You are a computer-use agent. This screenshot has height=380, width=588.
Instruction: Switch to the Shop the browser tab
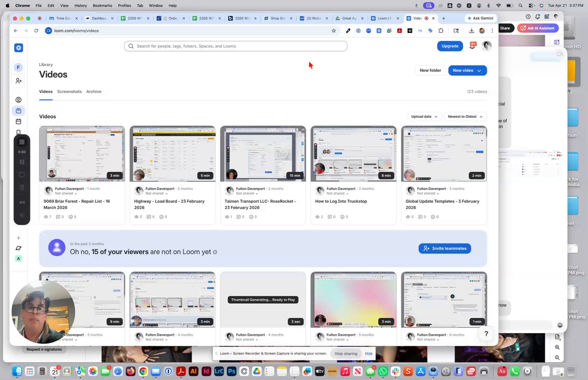[277, 18]
